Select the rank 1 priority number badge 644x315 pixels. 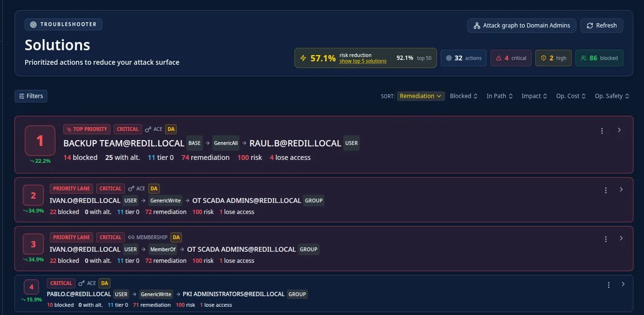[40, 141]
